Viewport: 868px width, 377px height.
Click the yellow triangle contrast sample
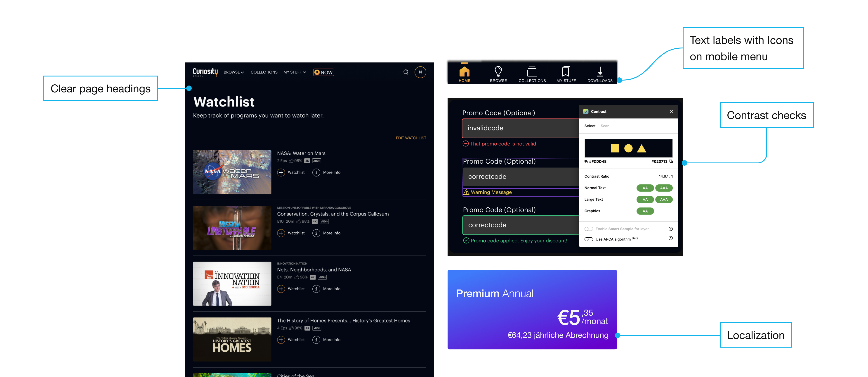pyautogui.click(x=642, y=148)
